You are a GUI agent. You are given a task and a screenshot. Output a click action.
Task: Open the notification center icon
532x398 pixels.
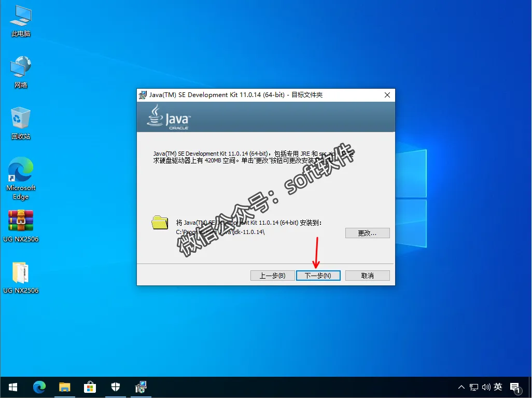pyautogui.click(x=515, y=388)
